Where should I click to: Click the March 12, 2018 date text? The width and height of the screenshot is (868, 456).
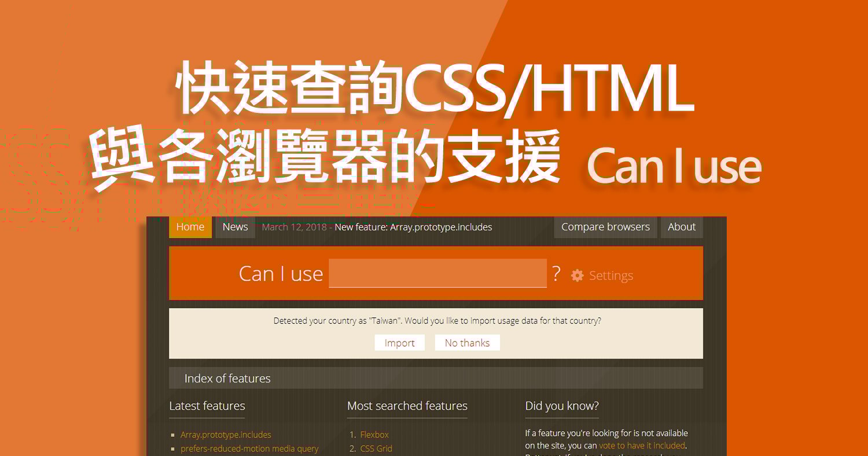click(x=295, y=227)
